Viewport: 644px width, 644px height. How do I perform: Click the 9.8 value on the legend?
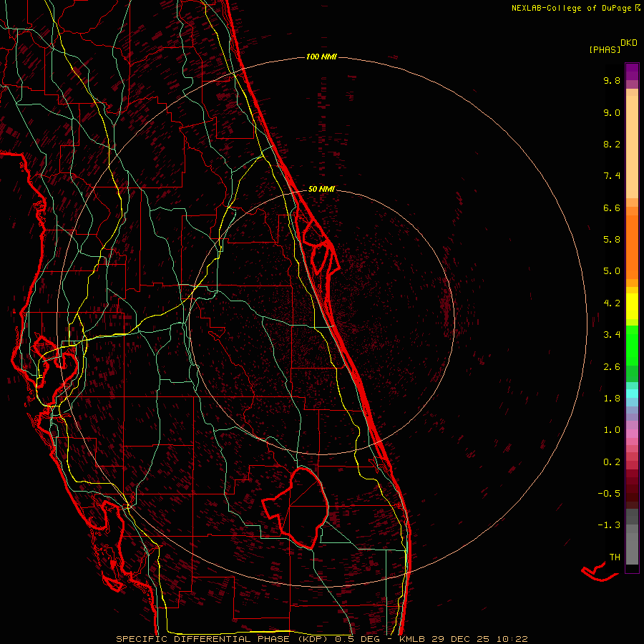(x=611, y=81)
